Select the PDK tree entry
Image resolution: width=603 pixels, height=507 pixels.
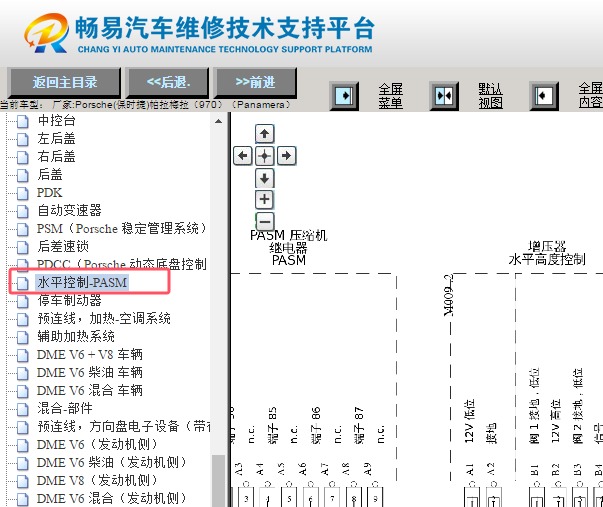tap(49, 192)
